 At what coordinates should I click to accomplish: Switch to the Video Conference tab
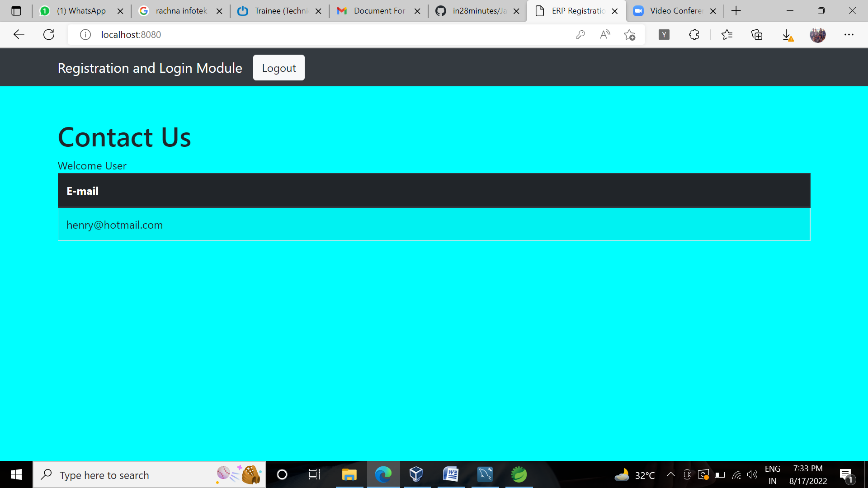tap(675, 11)
